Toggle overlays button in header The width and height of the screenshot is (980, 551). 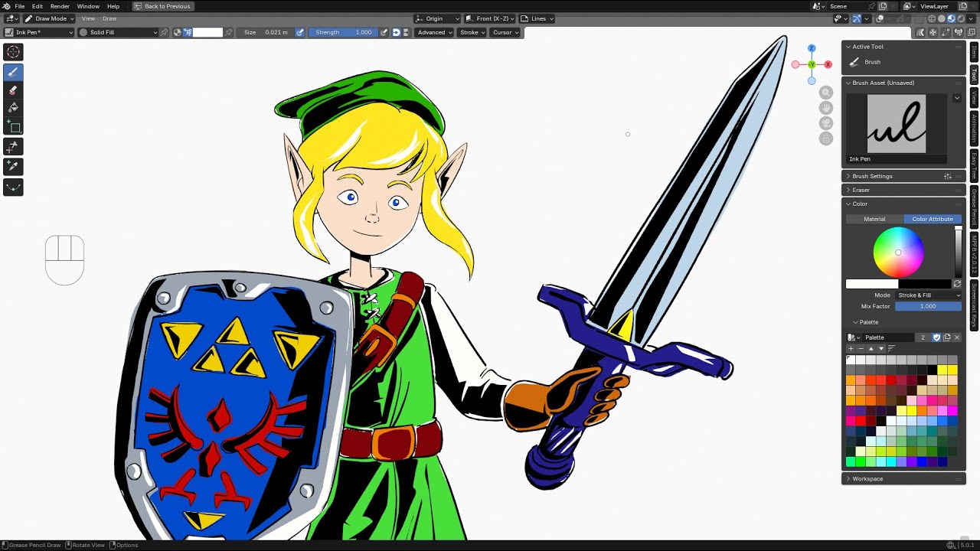coord(880,19)
